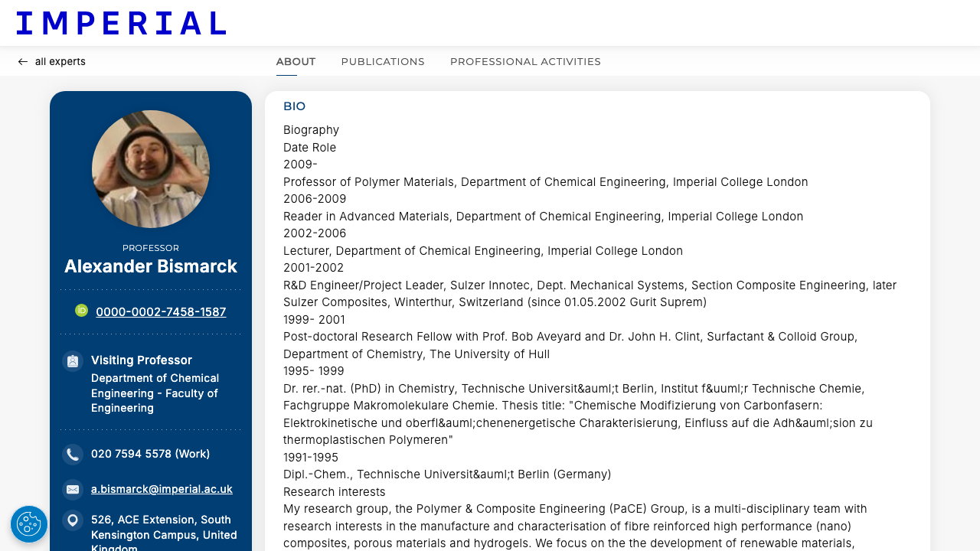Open the ORCID number 0000-0002-7458-1587 link
The height and width of the screenshot is (551, 980).
pyautogui.click(x=161, y=311)
